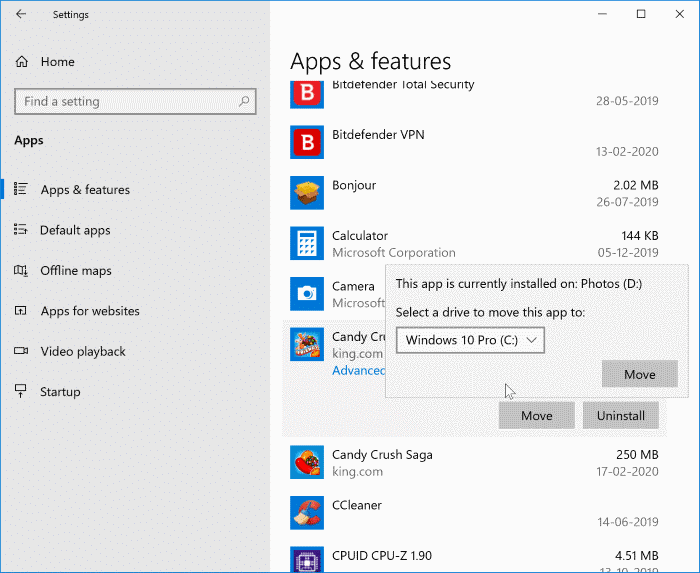Click the Candy Crush Saga 250 MB size
This screenshot has height=573, width=700.
pyautogui.click(x=637, y=455)
